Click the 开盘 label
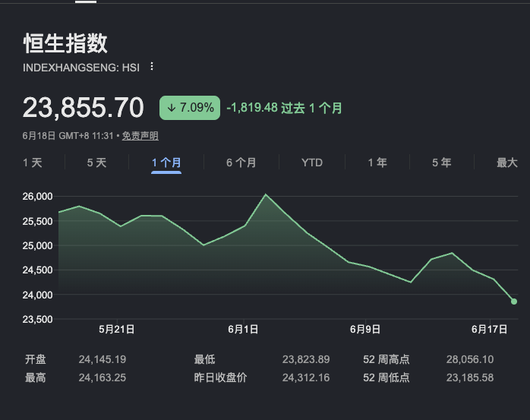 [x=36, y=359]
